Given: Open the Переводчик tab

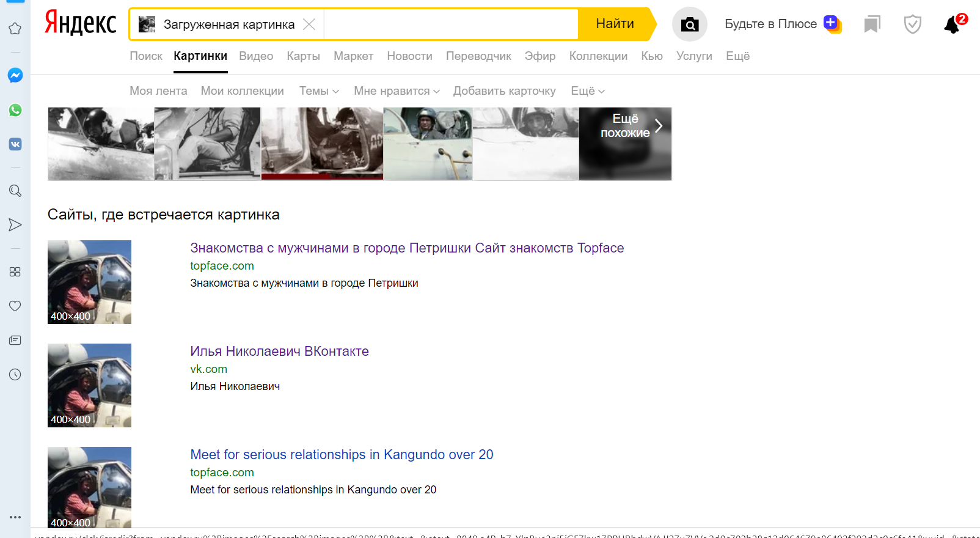Looking at the screenshot, I should tap(478, 56).
